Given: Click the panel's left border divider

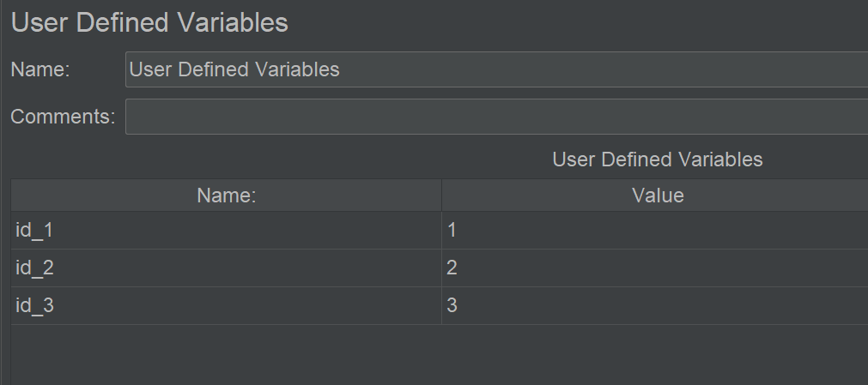Looking at the screenshot, I should pos(2,192).
